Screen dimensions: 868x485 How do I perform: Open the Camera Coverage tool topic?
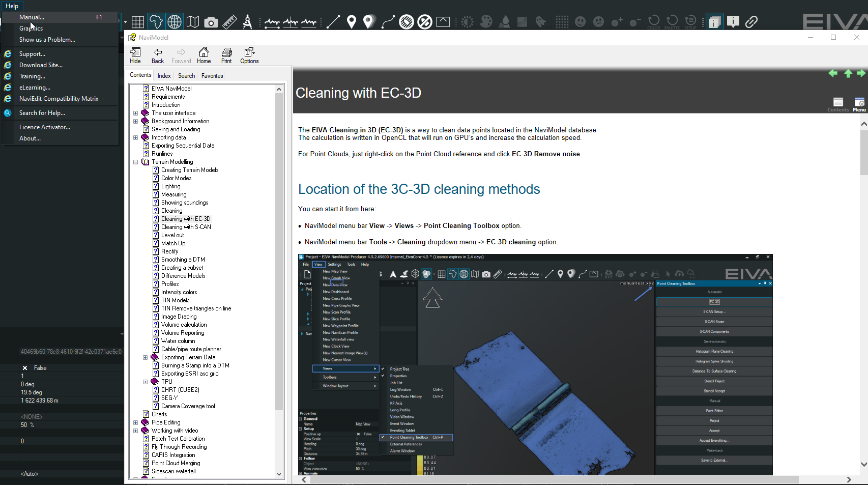coord(188,406)
